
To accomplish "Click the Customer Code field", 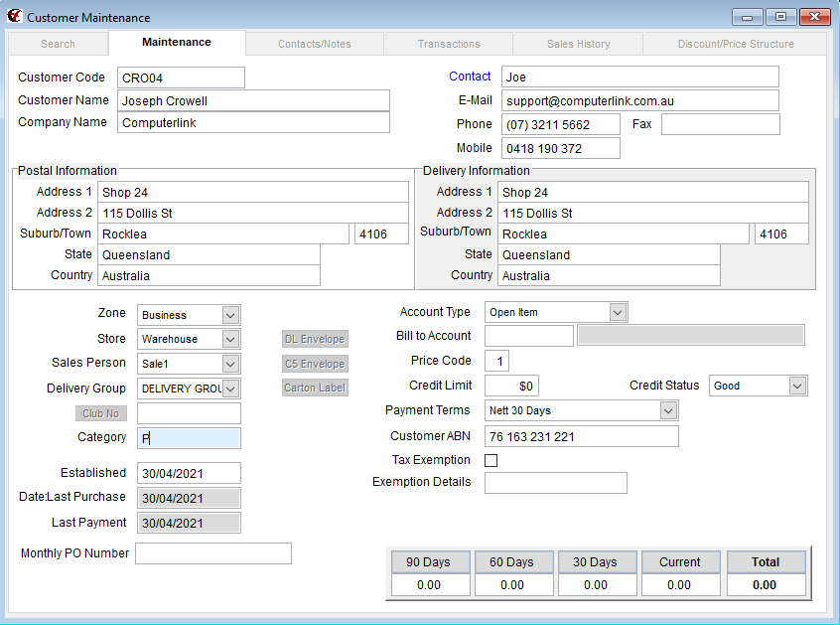I will [x=181, y=78].
